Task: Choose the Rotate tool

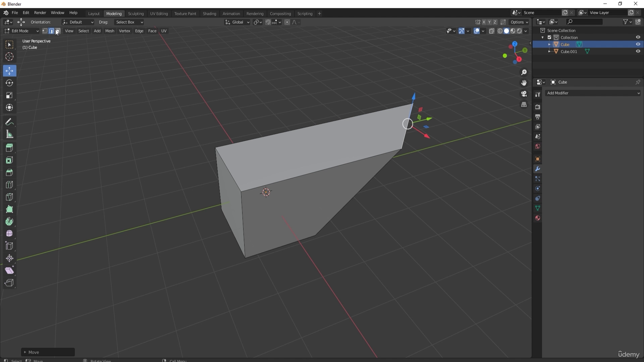Action: tap(9, 83)
